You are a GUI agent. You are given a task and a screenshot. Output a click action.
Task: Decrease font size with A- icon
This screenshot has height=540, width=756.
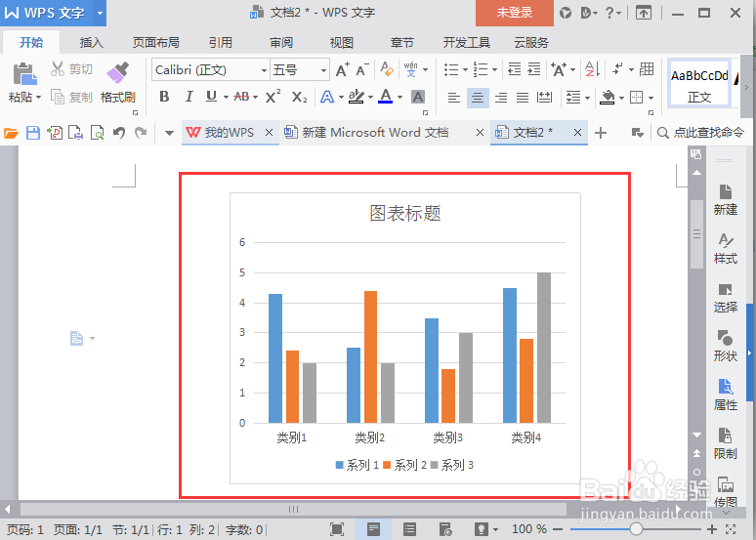click(x=362, y=70)
